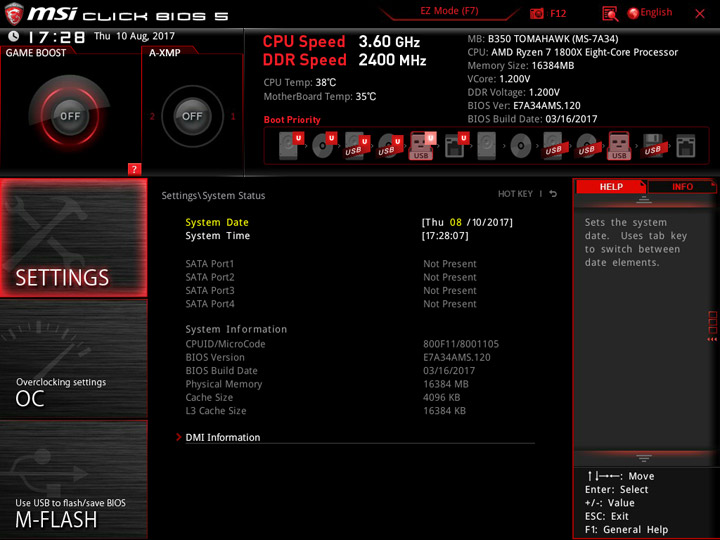Image resolution: width=720 pixels, height=540 pixels.
Task: Open the M-FLASH tile
Action: click(73, 480)
